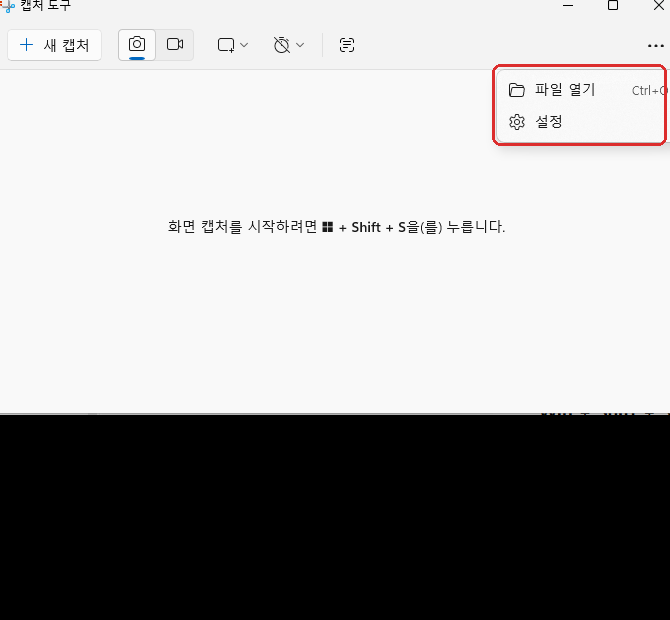Open 설정 from the menu
Screen dimensions: 670x620
click(x=582, y=122)
